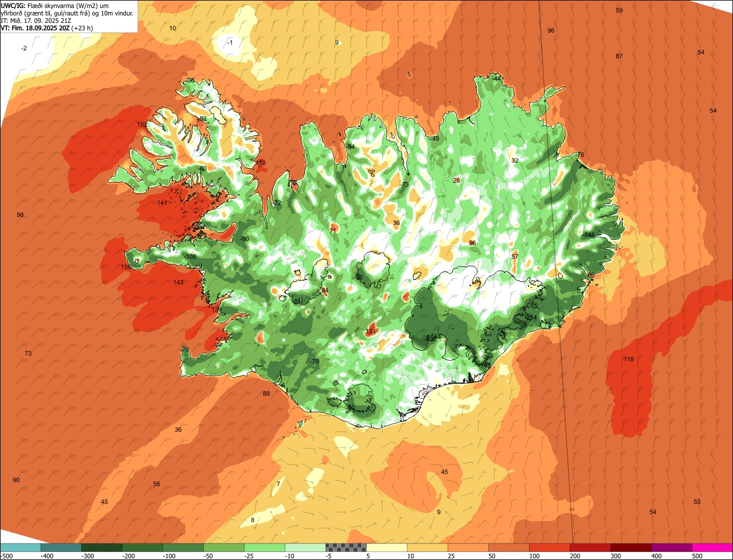Select the map value -214 near the southeast coast
Image resolution: width=733 pixels, height=560 pixels.
531,317
